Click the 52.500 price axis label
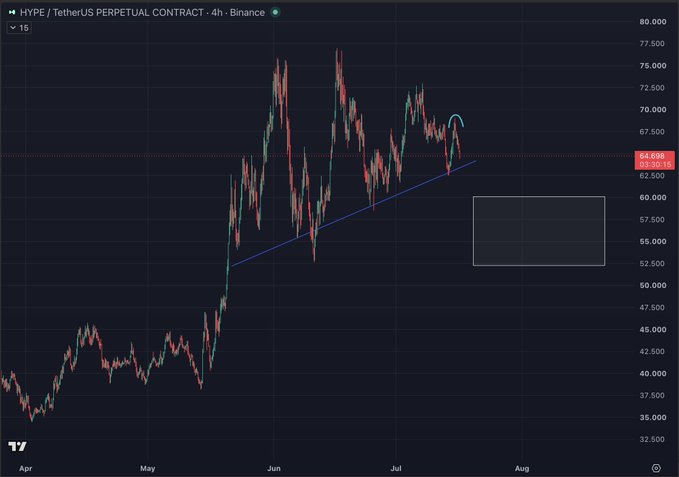The height and width of the screenshot is (477, 679). pos(653,263)
